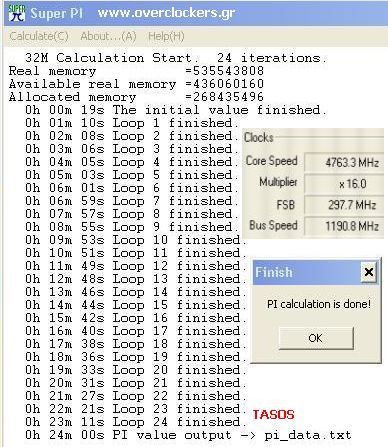The width and height of the screenshot is (388, 447).
Task: Click the 'Loop 11 finished' line
Action: pyautogui.click(x=136, y=253)
